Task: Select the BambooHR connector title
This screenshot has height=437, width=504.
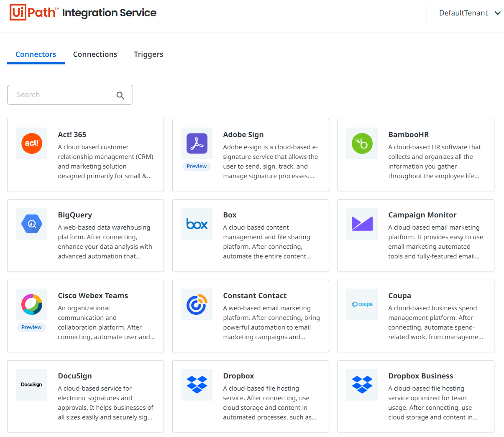Action: pos(409,135)
